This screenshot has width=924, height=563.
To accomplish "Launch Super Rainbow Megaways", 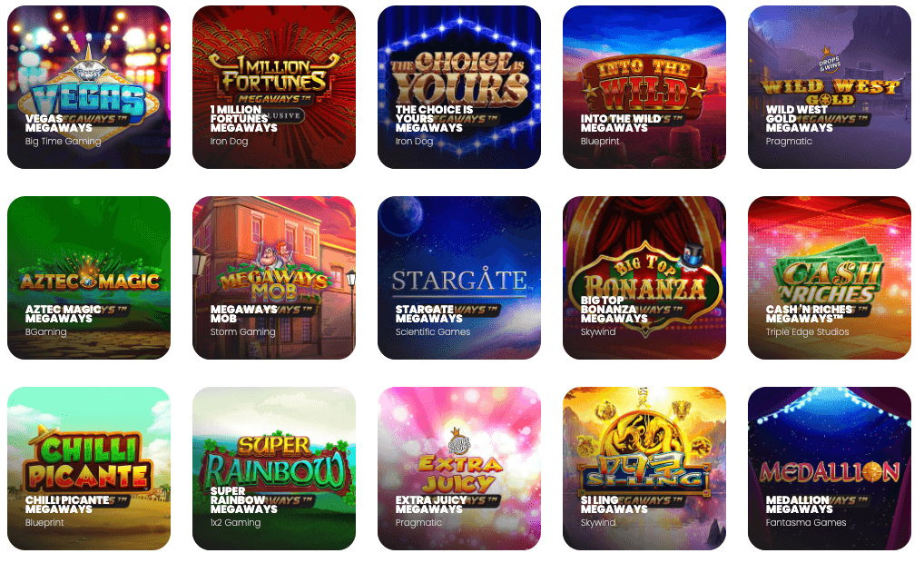I will tap(274, 469).
